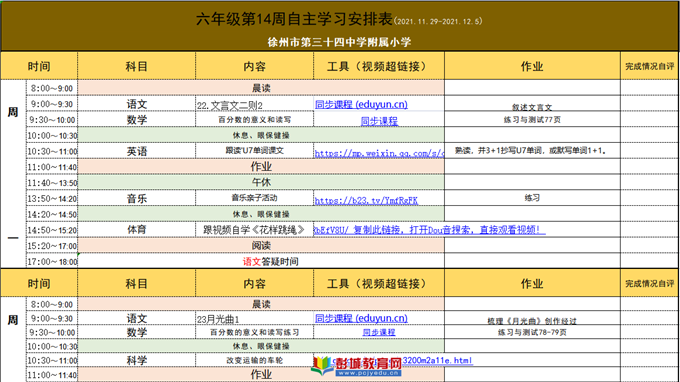Select the 练习与测试77页 homework cell
Screen dimensions: 680x382
click(x=532, y=120)
